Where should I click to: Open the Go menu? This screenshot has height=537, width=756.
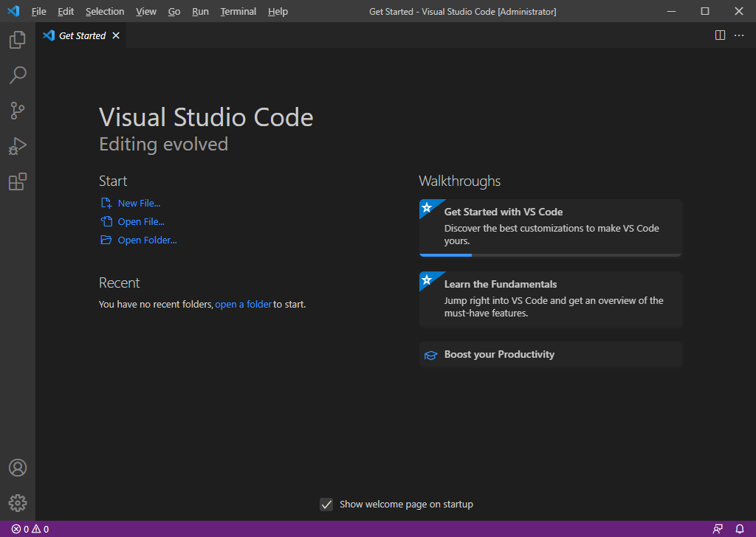174,11
